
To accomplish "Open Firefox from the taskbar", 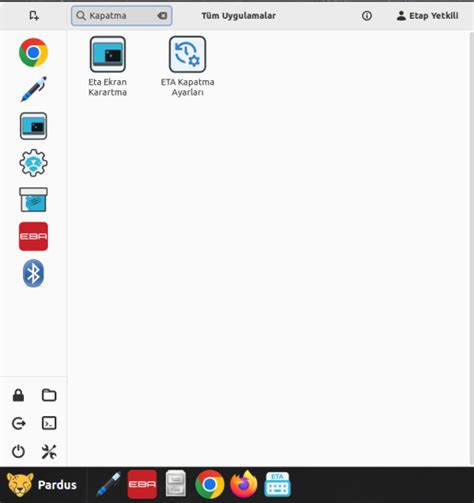I will point(244,484).
